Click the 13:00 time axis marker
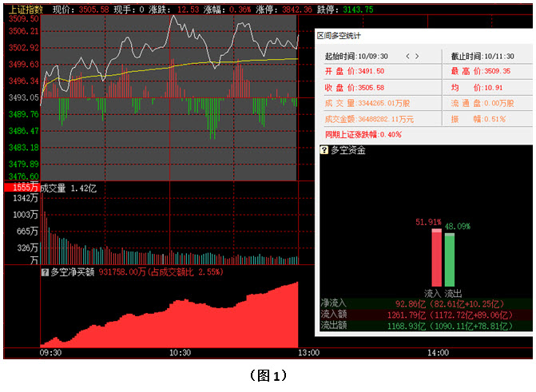This screenshot has width=536, height=392. coord(308,353)
